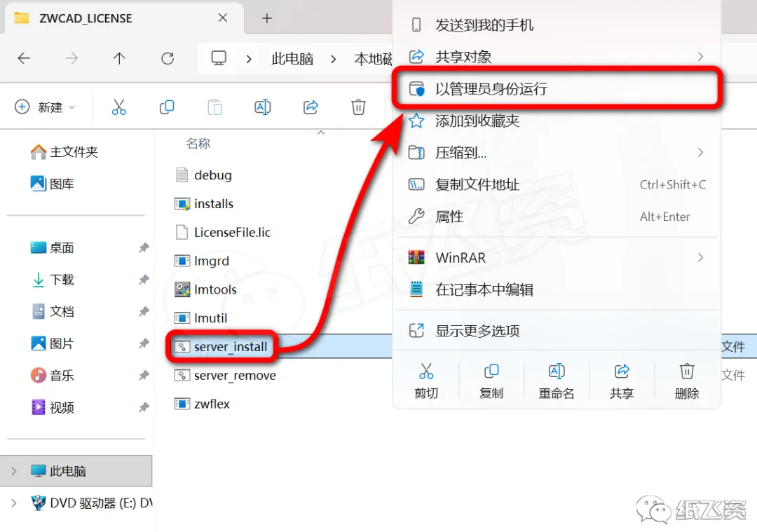Click the Share icon in toolbar
This screenshot has width=757, height=532.
coord(311,107)
